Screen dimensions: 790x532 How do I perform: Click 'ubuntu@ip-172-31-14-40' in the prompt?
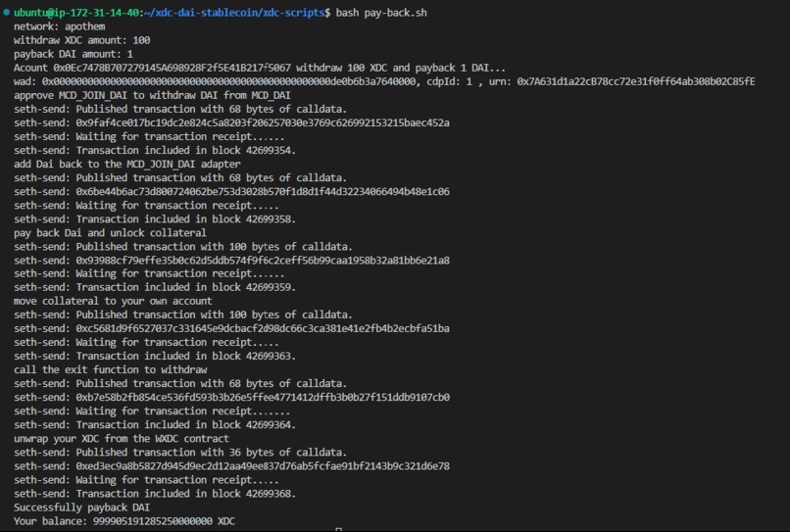pyautogui.click(x=76, y=13)
